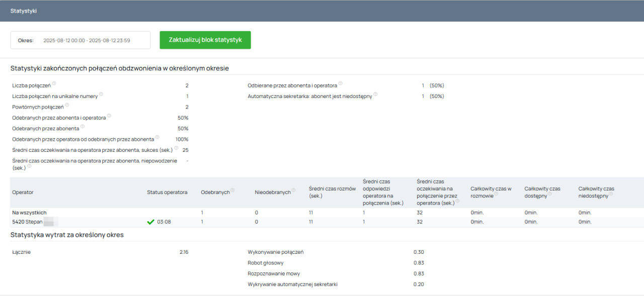Click info icon next to Powtórnych połączeń

click(67, 106)
